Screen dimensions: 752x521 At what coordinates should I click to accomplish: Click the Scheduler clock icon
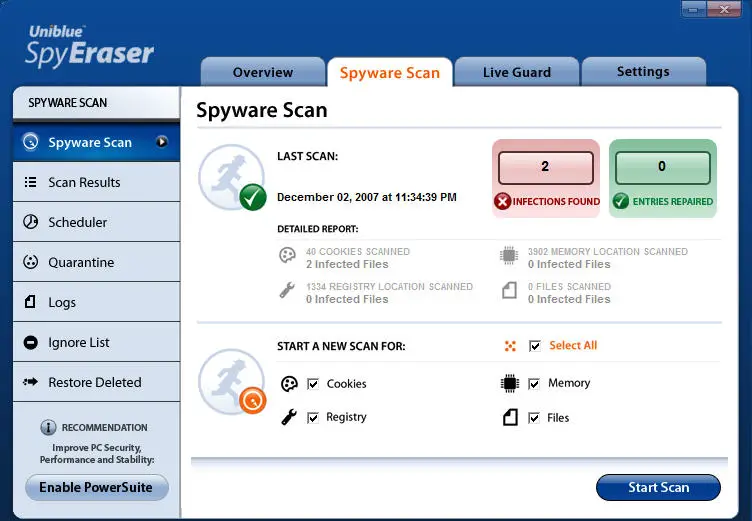31,222
